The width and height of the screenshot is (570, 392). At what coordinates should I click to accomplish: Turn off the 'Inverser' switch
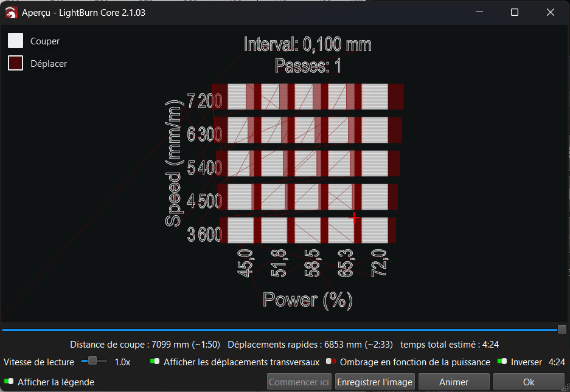coord(502,362)
